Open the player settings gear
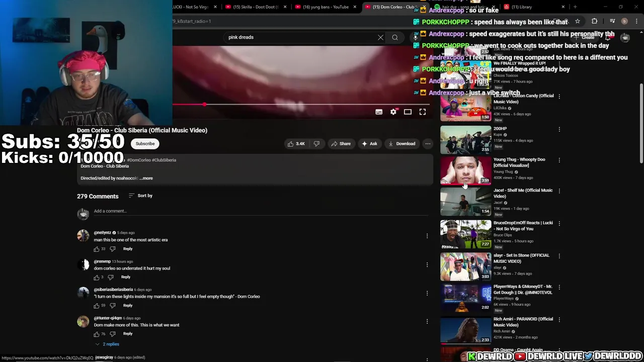The image size is (644, 362). pyautogui.click(x=393, y=112)
